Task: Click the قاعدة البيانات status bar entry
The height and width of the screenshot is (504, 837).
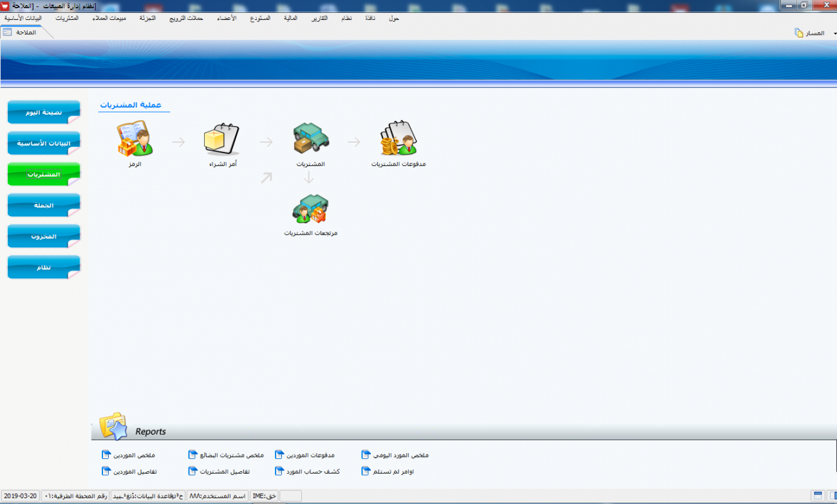Action: pyautogui.click(x=147, y=496)
